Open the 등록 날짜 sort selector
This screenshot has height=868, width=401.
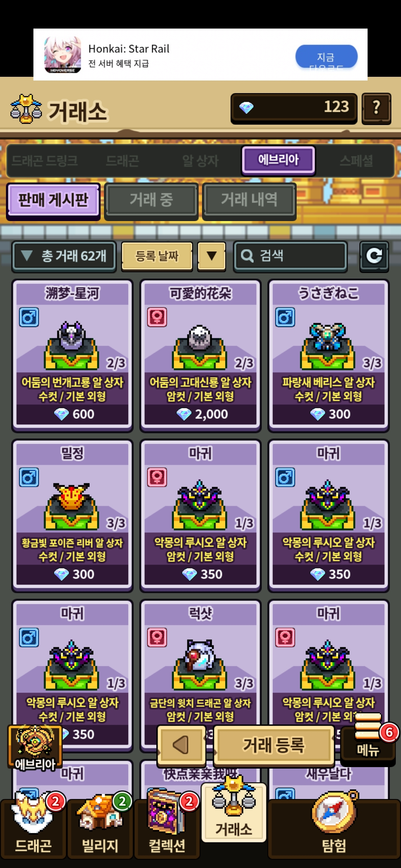157,256
